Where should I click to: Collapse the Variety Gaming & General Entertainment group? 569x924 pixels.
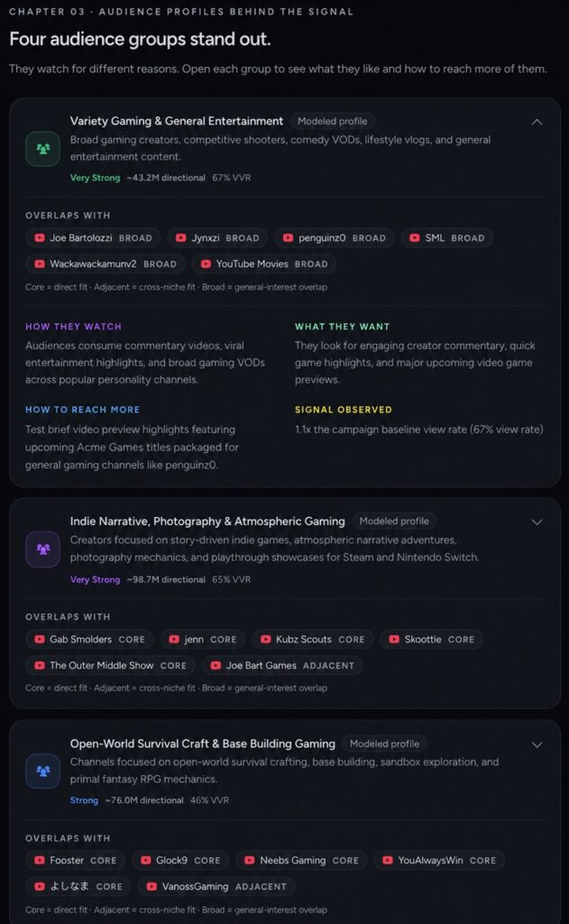pos(537,122)
